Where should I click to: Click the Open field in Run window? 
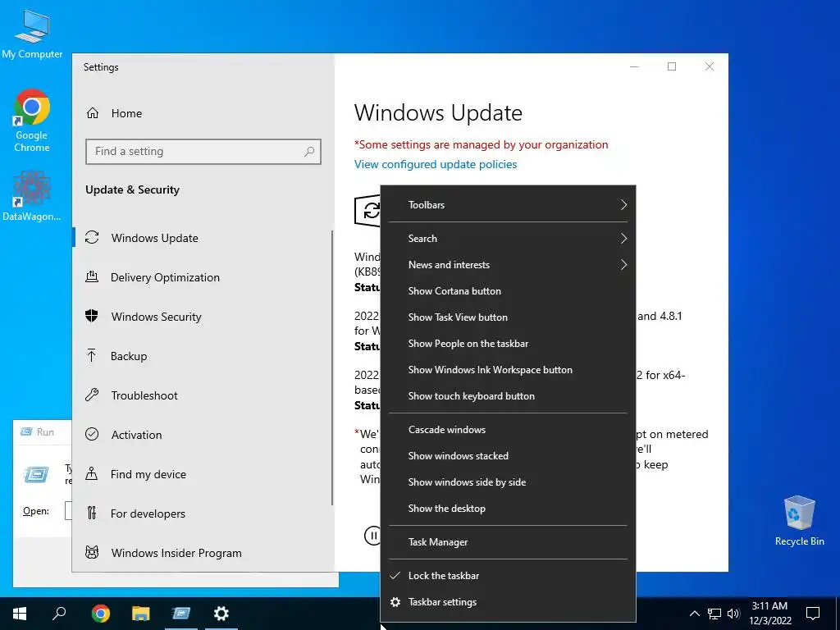pyautogui.click(x=68, y=510)
